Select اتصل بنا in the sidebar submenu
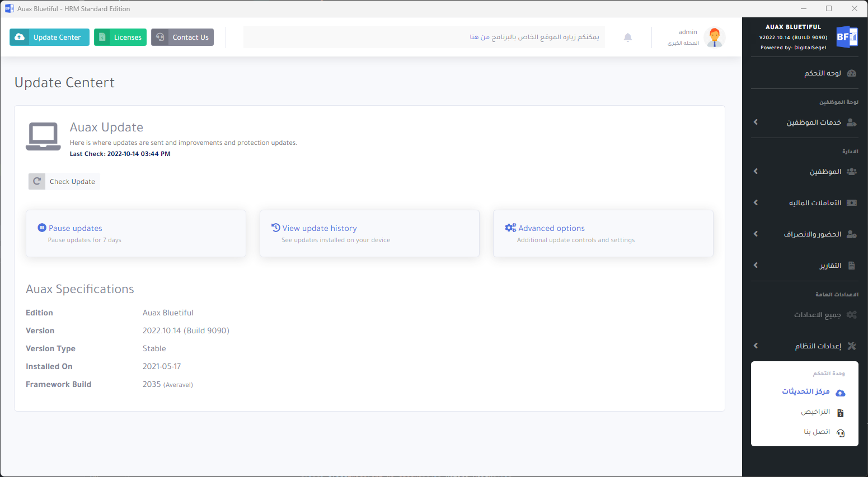 click(817, 432)
